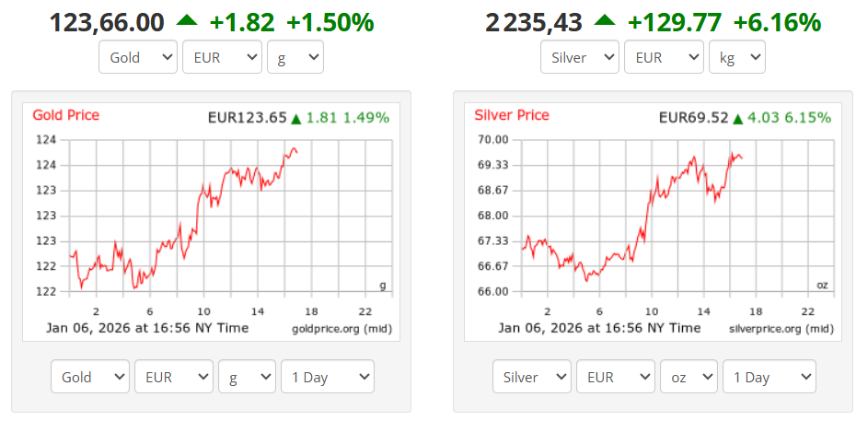This screenshot has width=868, height=421.
Task: Expand the kg weight unit dropdown
Action: [737, 57]
